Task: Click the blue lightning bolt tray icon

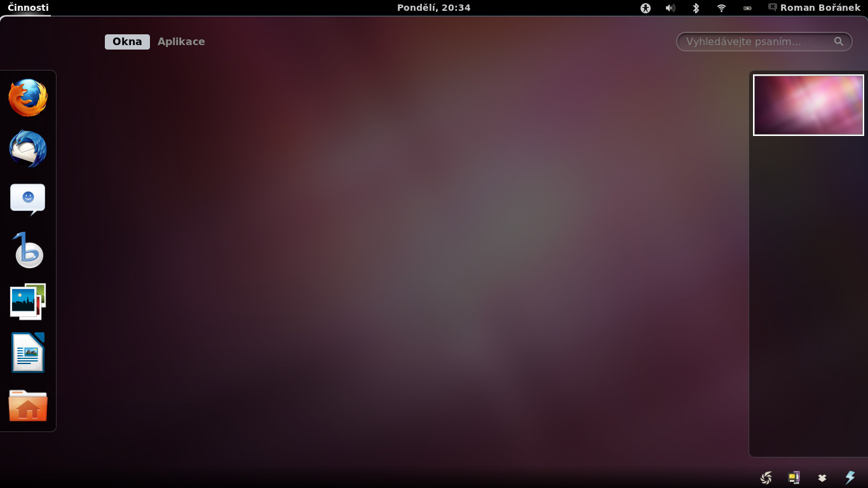Action: [x=850, y=478]
